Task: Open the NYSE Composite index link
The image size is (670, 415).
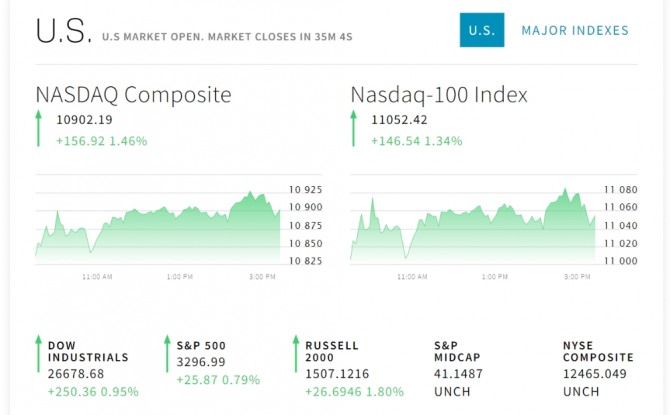Action: 598,351
